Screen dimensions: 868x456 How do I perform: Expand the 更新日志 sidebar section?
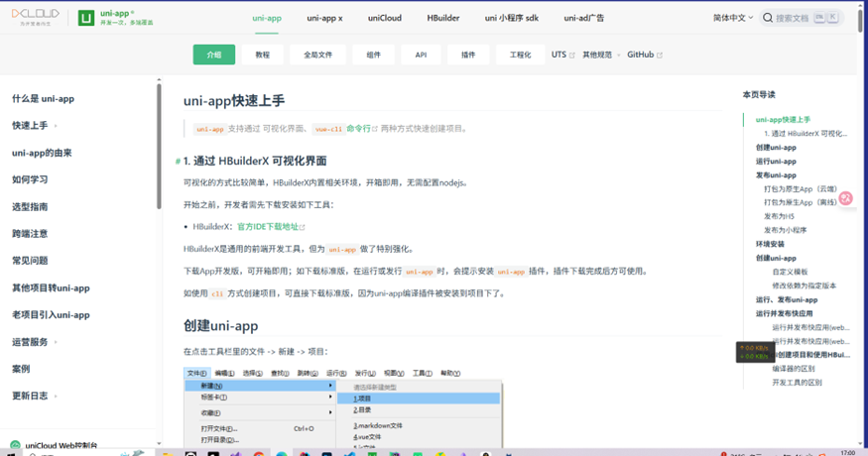[35, 396]
